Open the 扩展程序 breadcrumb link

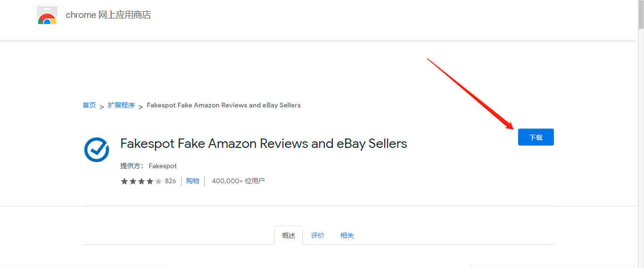(x=121, y=105)
